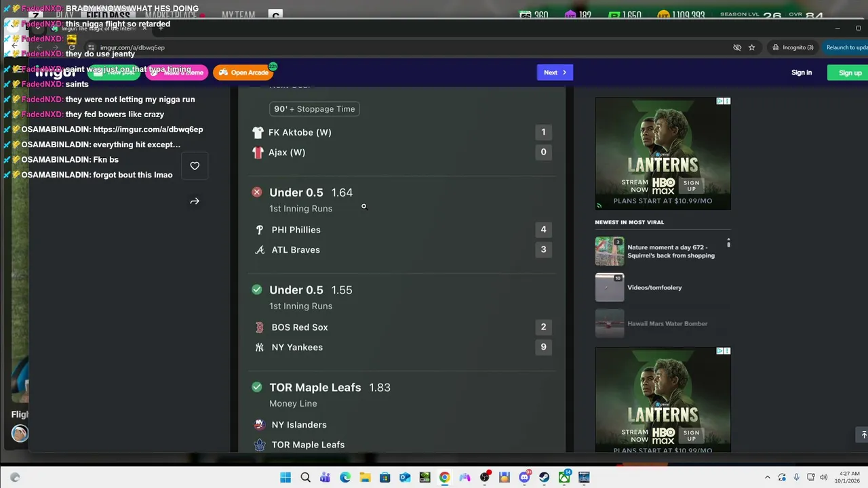Launch Microsoft Edge from the taskbar
This screenshot has width=868, height=488.
tap(345, 477)
